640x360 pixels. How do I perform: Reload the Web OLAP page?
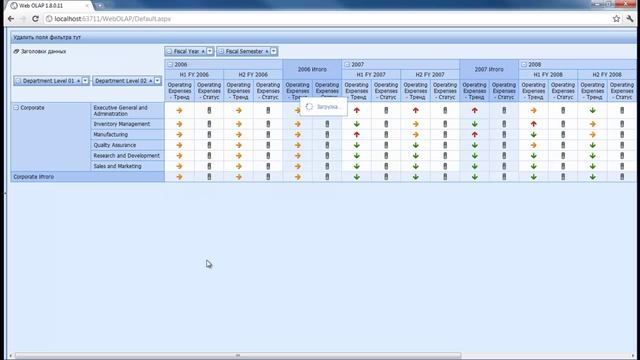pos(35,19)
